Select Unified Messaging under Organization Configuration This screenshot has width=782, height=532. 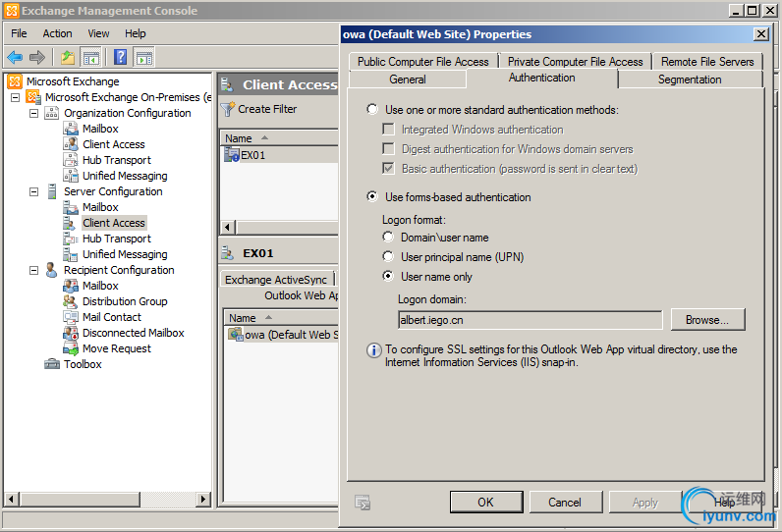click(x=125, y=176)
